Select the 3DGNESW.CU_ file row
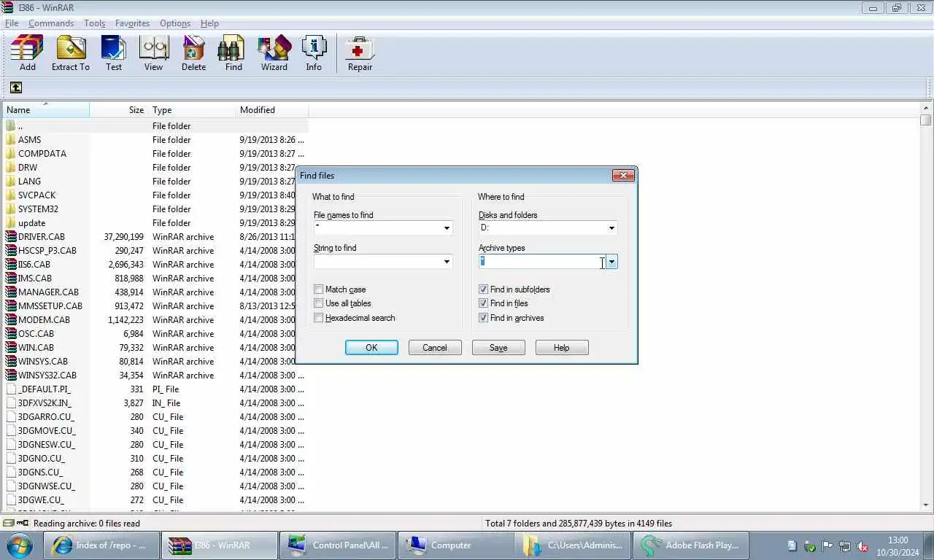934x560 pixels. [x=155, y=444]
